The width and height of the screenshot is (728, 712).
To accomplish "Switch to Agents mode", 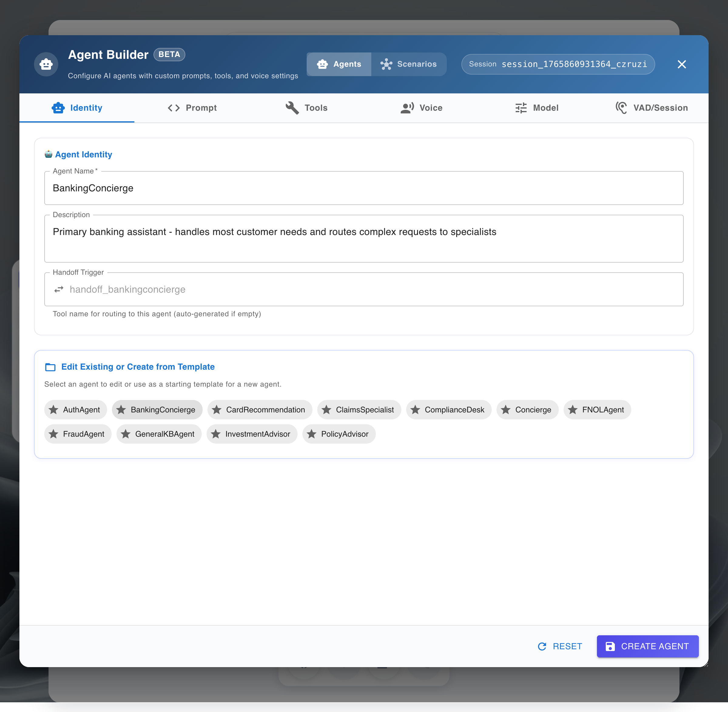I will point(339,64).
